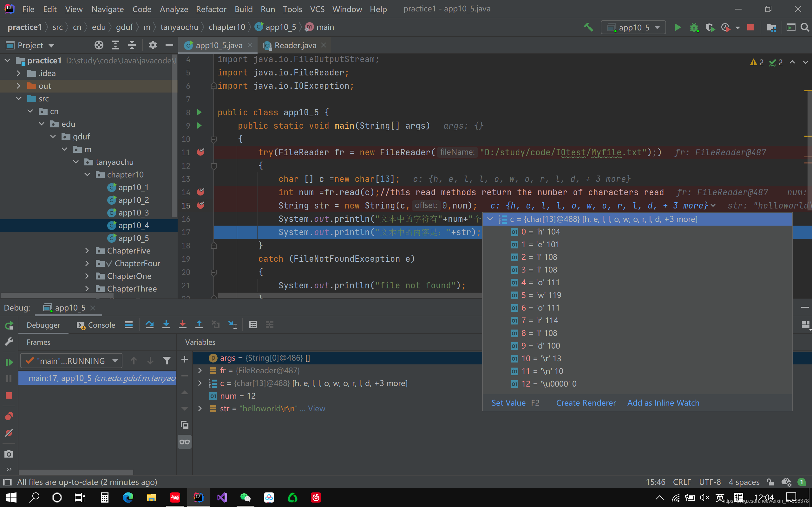Click the Step Over debugger icon
Viewport: 812px width, 507px height.
click(x=150, y=324)
